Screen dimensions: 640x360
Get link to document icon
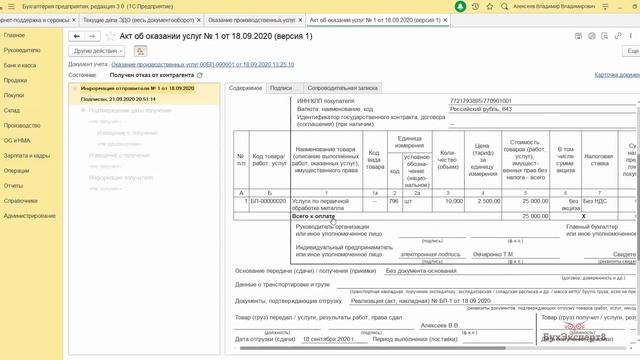pos(618,36)
